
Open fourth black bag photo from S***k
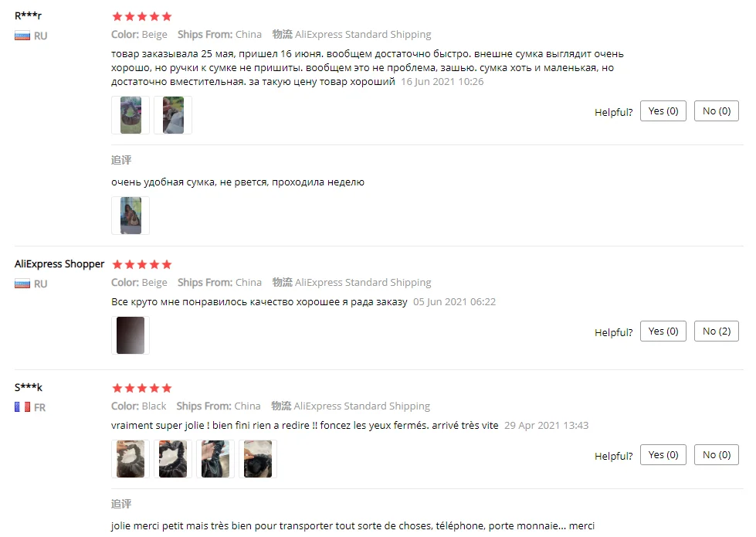[x=258, y=459]
